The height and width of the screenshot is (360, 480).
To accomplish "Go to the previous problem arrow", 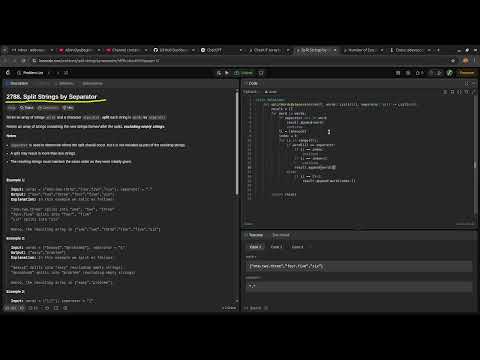I will pos(49,73).
